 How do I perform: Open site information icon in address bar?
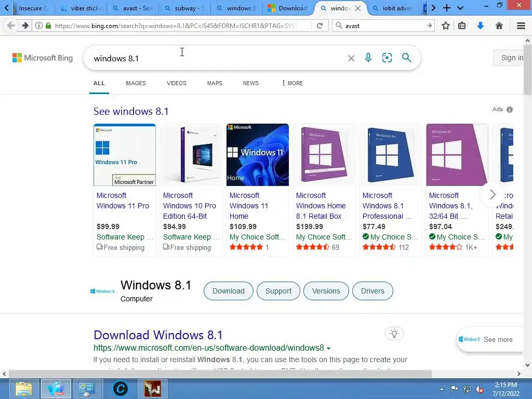(x=39, y=25)
